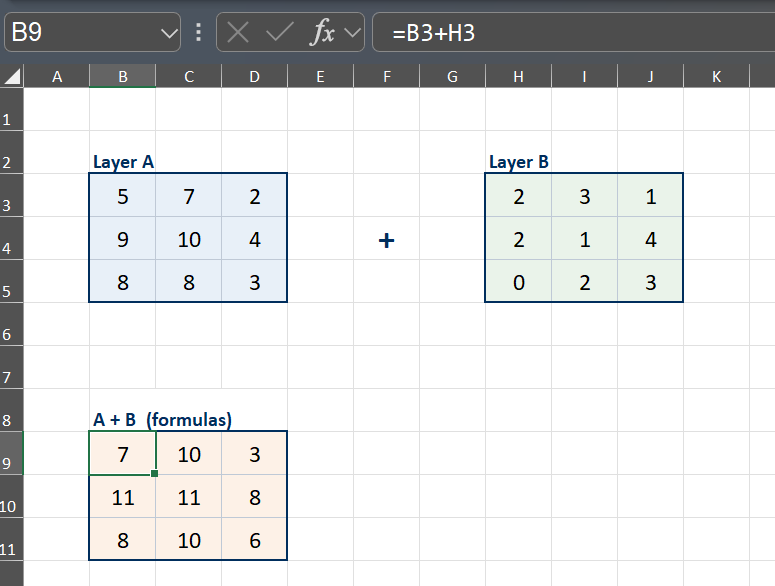This screenshot has height=586, width=775.
Task: Select Layer A cell B3 with value 5
Action: [x=123, y=195]
